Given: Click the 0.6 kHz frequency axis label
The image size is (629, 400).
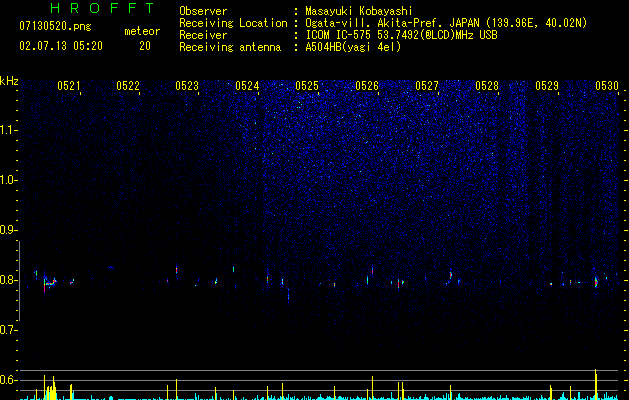Looking at the screenshot, I should coord(8,380).
